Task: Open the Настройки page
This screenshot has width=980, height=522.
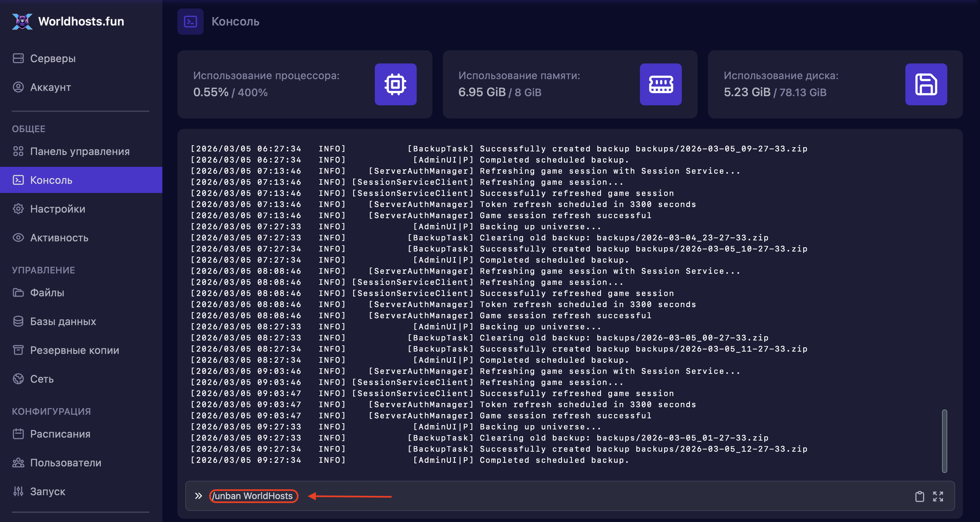Action: [58, 209]
